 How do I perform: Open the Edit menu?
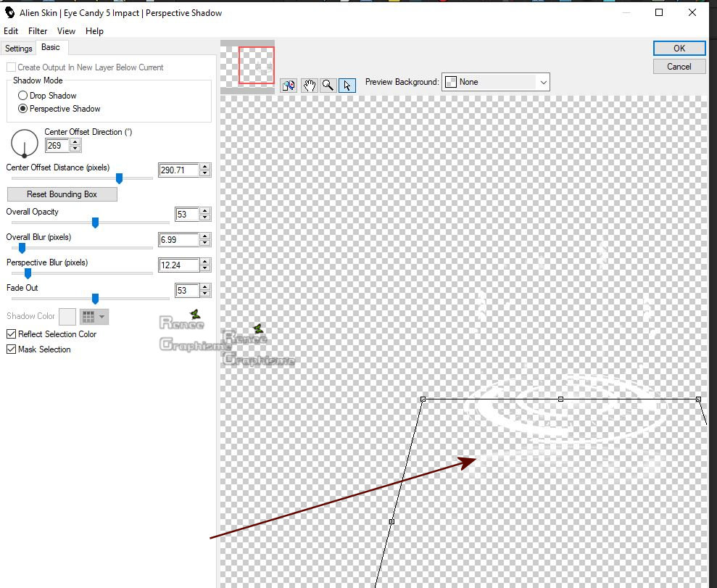click(x=11, y=31)
